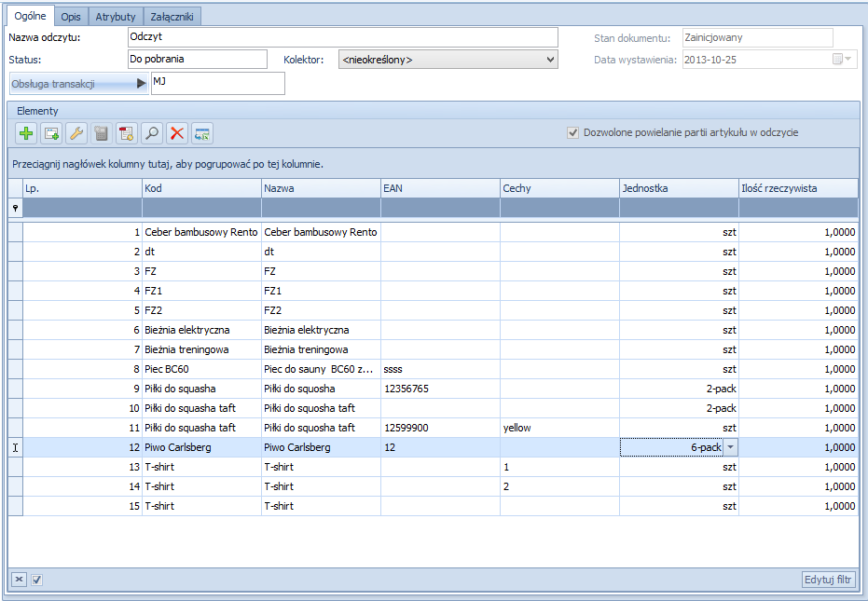Viewport: 868px width, 601px height.
Task: Toggle Dozwolone powielanie partii artykułu checkbox
Action: (x=573, y=133)
